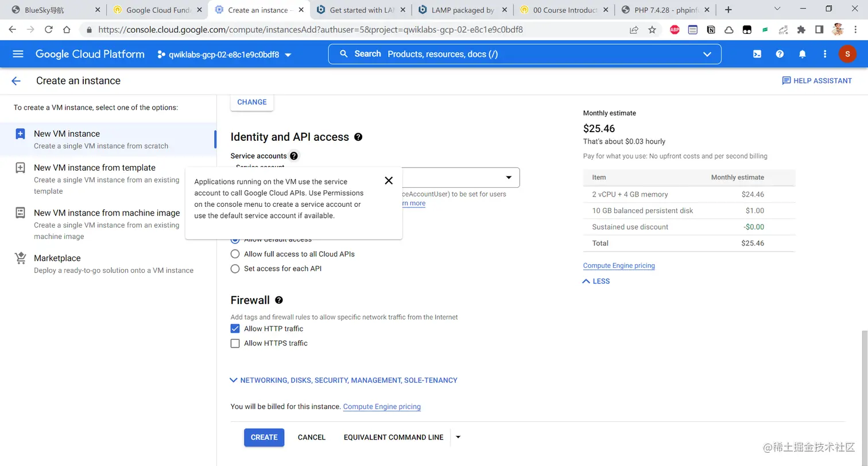Screen dimensions: 868x466
Task: Click the browser reload button
Action: pyautogui.click(x=49, y=30)
